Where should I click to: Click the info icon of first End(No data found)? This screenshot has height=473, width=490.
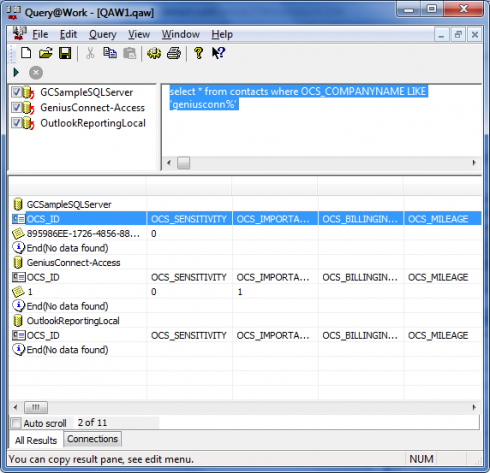[x=19, y=248]
